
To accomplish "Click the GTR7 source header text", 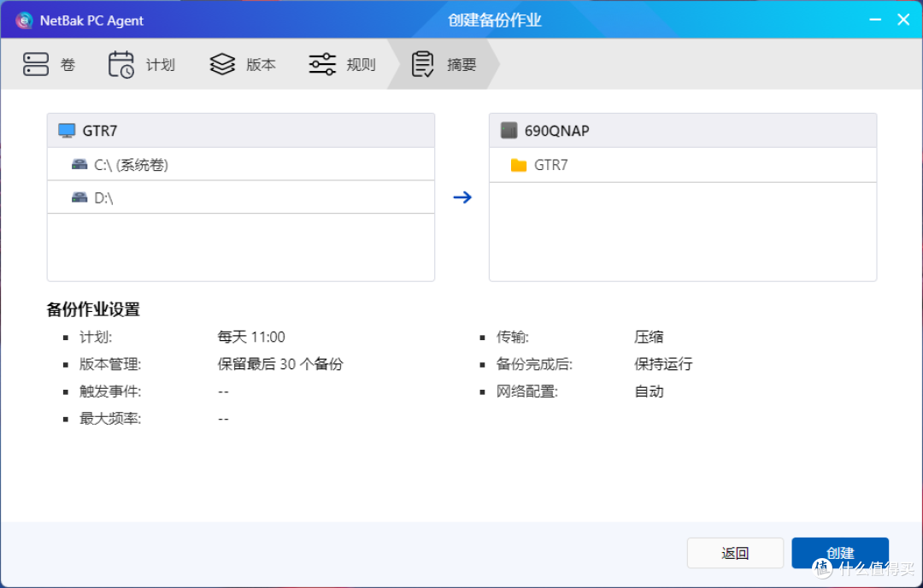I will (99, 131).
